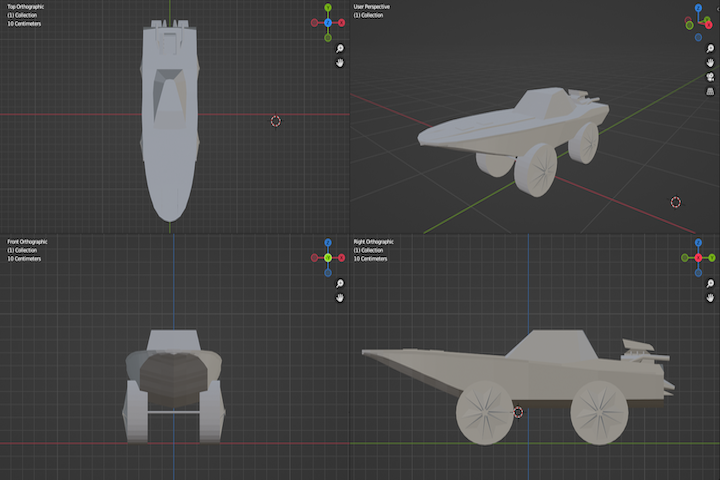This screenshot has height=480, width=720.
Task: Click blue Z axis handle in Front Orthographic gizmo
Action: point(328,243)
